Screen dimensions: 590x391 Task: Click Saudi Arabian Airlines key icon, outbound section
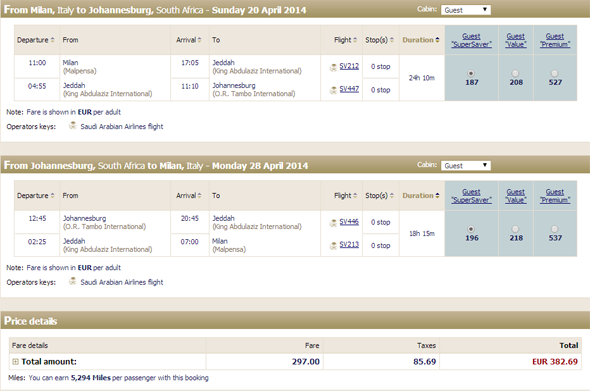point(73,125)
